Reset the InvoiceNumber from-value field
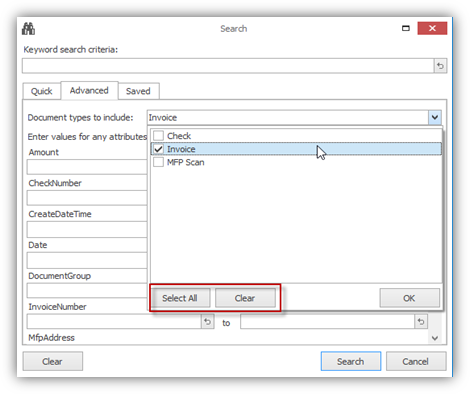 (x=207, y=322)
